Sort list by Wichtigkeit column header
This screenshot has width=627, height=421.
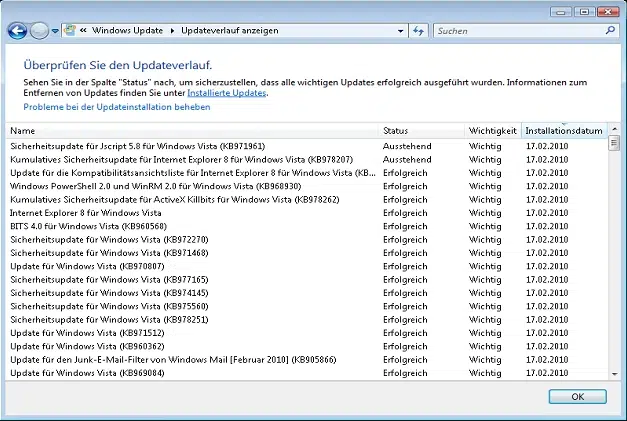(x=493, y=131)
